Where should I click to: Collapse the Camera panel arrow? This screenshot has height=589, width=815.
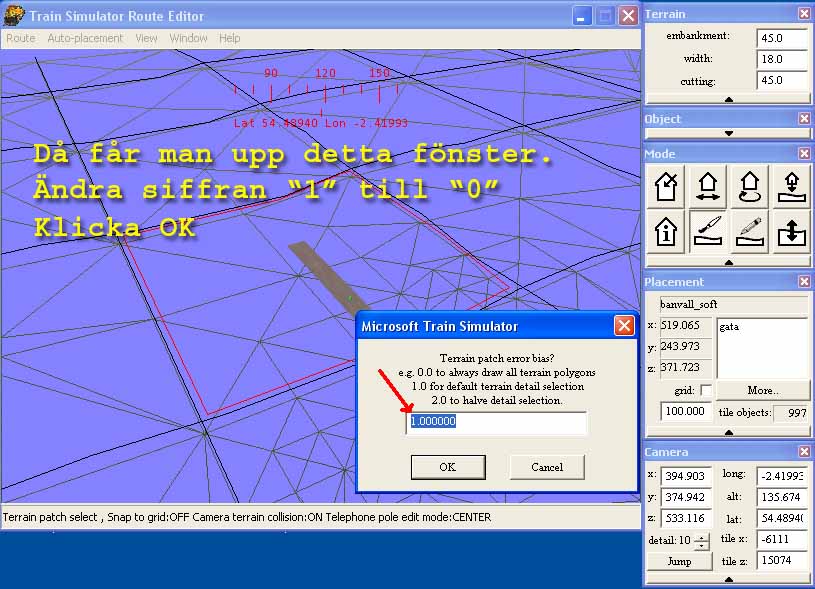(728, 579)
